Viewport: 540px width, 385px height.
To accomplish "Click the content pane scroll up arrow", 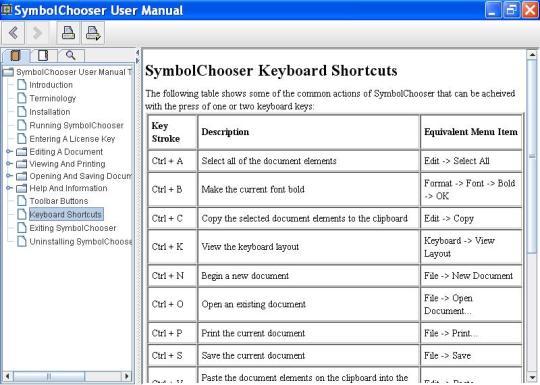I will click(x=532, y=54).
